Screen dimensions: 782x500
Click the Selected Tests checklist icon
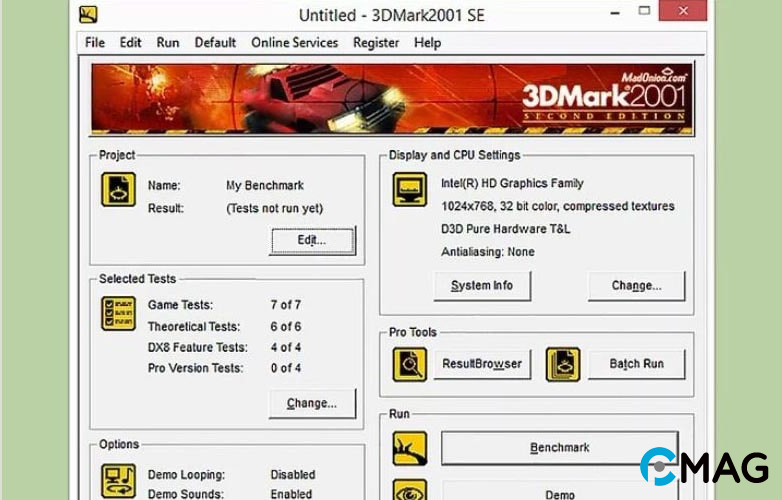118,313
